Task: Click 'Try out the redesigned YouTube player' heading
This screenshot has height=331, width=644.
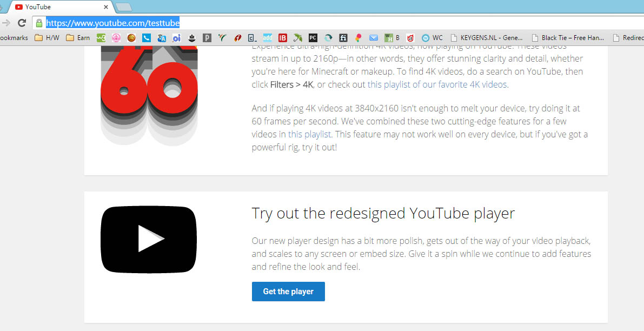Action: click(383, 214)
